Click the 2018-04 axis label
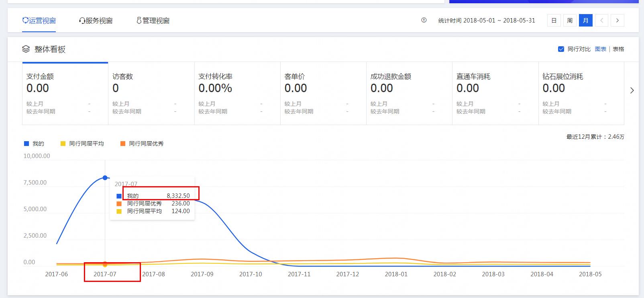644x298 pixels. click(542, 274)
